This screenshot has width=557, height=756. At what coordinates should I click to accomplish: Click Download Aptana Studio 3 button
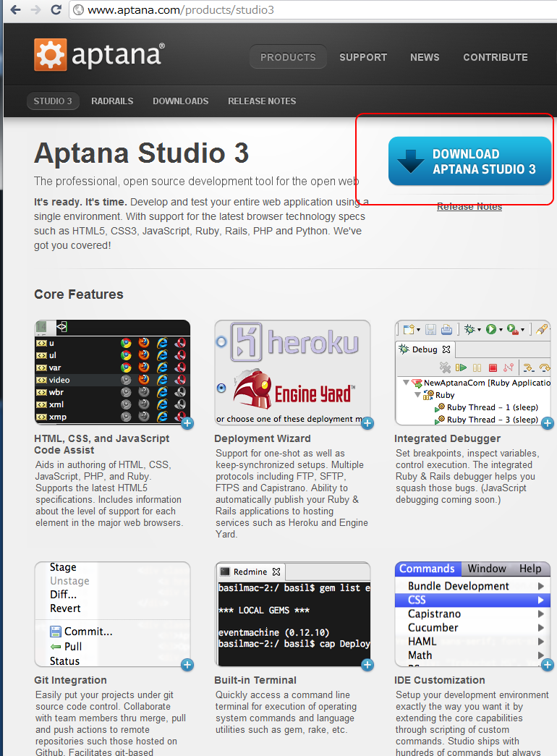[469, 161]
